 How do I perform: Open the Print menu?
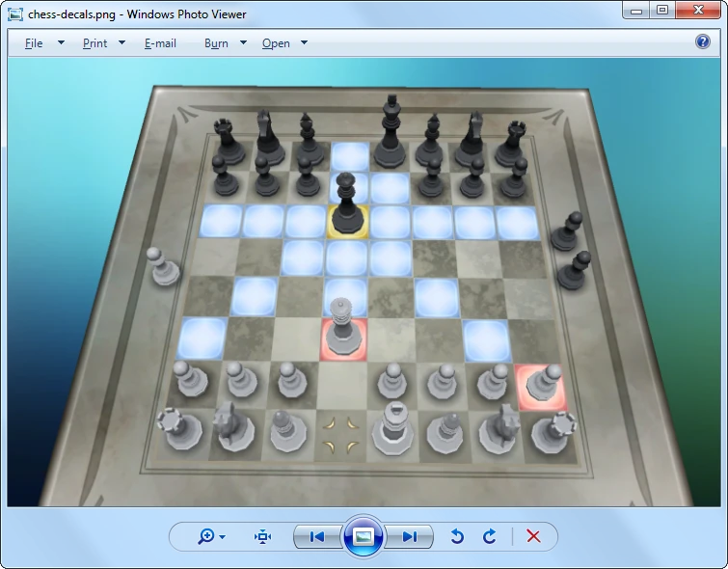[x=94, y=43]
